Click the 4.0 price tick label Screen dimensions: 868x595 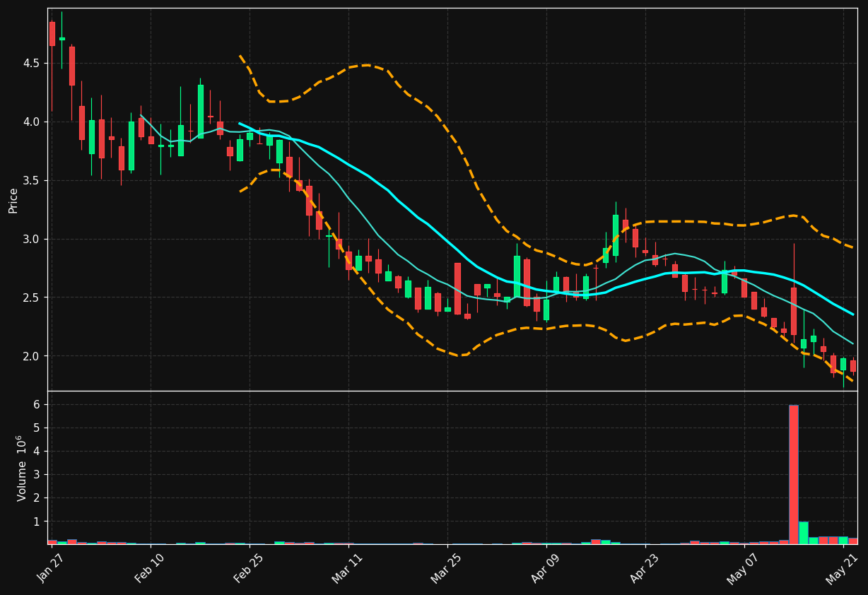[33, 122]
